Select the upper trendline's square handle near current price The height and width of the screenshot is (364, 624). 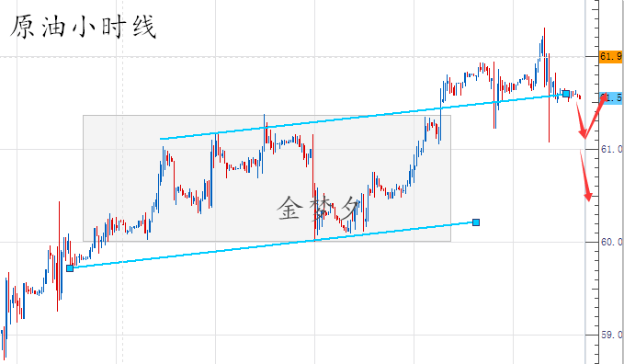click(x=565, y=94)
